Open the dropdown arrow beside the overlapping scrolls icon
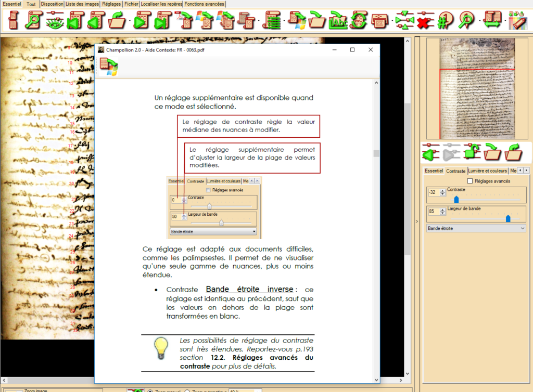The height and width of the screenshot is (392, 533). (x=259, y=21)
